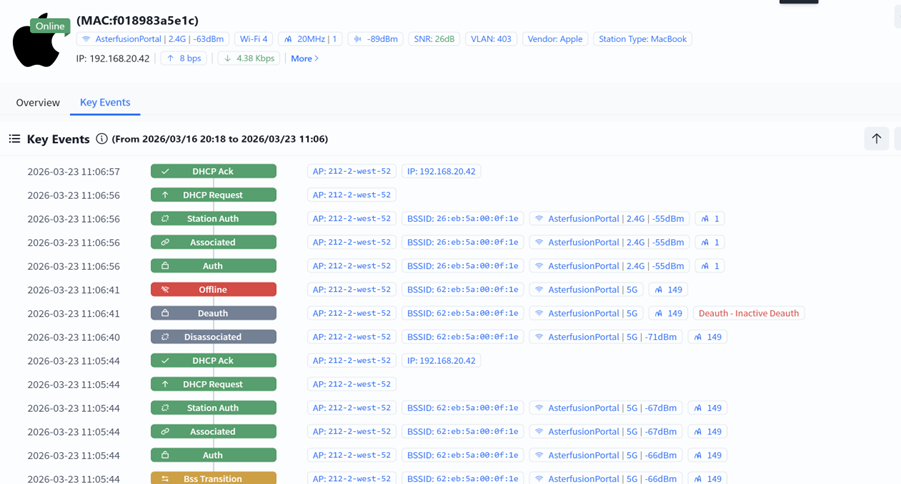Click the Bss Transition event badge
This screenshot has width=901, height=484.
coord(213,478)
